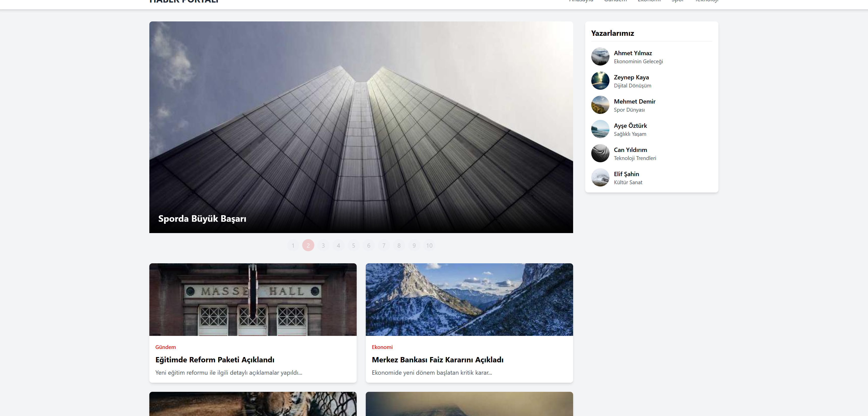Open the Spor Dünyası column
This screenshot has height=416, width=868.
pyautogui.click(x=629, y=110)
